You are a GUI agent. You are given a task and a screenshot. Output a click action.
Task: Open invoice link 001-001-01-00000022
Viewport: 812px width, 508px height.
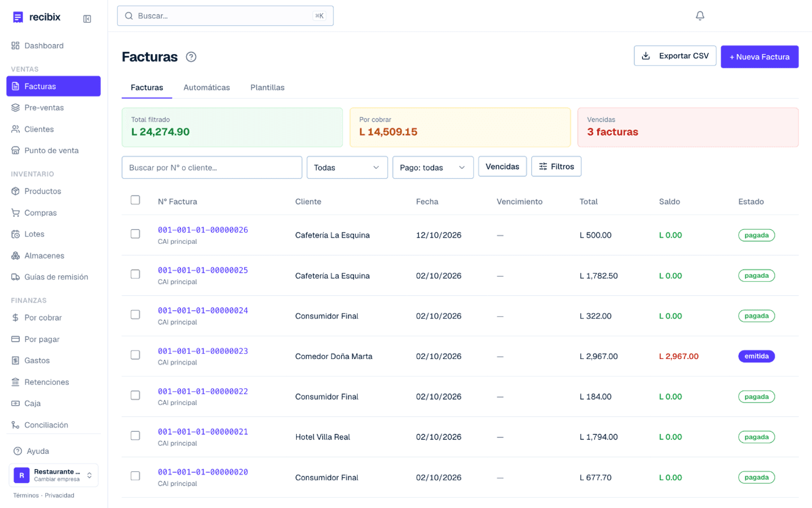[203, 391]
